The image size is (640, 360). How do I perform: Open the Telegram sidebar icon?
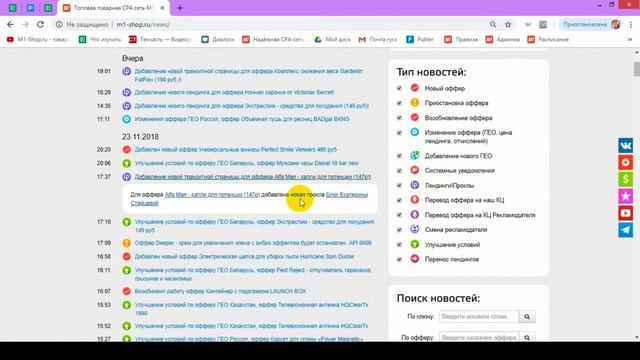click(x=625, y=230)
